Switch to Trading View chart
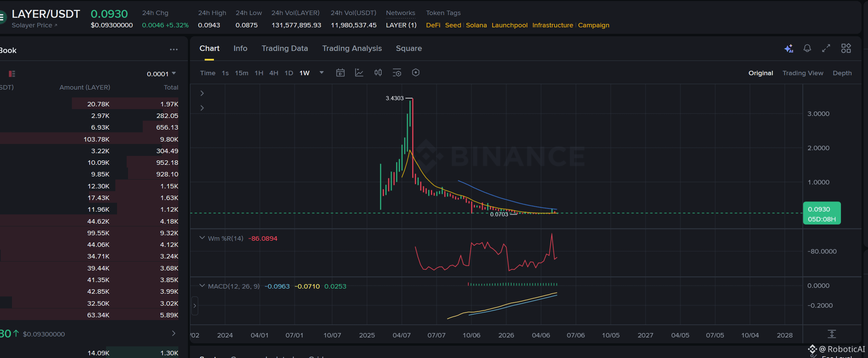The width and height of the screenshot is (868, 358). click(803, 73)
